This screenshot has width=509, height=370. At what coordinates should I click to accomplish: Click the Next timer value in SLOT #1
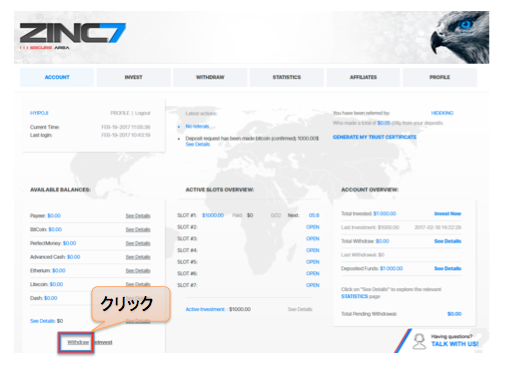(x=314, y=215)
